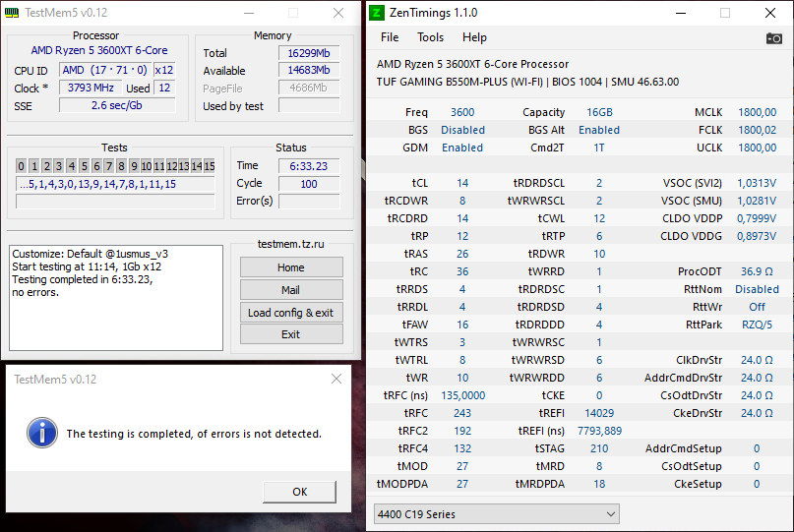This screenshot has height=532, width=794.
Task: Close the ZenTimings window
Action: click(769, 13)
